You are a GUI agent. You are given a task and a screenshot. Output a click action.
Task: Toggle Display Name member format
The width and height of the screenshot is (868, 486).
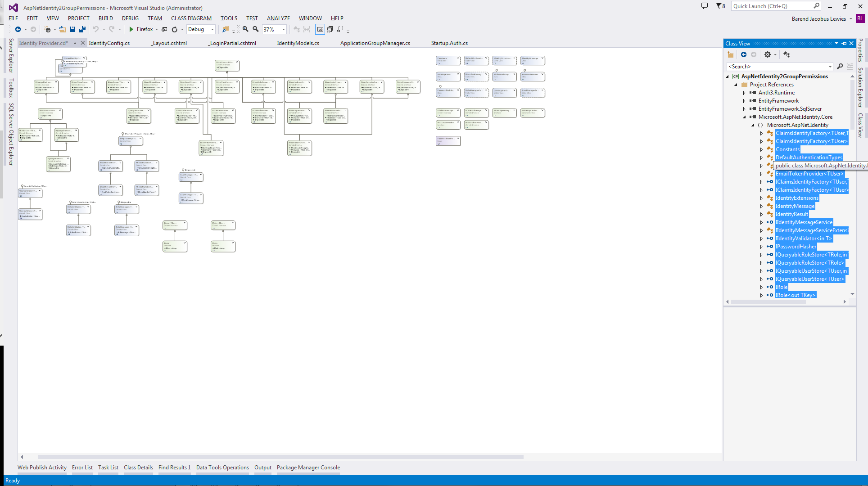[320, 29]
